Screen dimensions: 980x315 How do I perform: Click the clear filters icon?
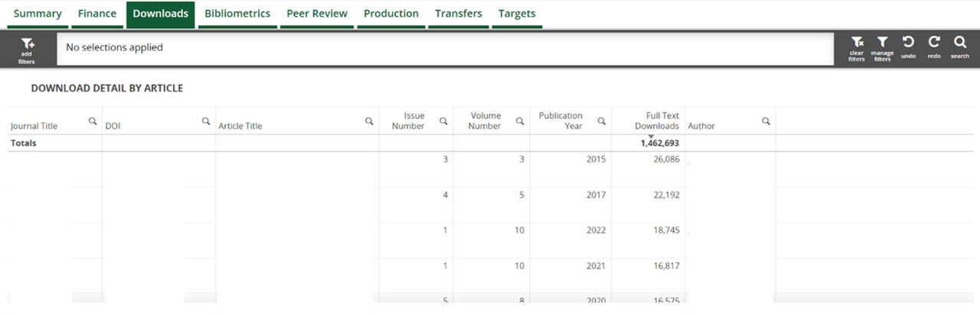tap(857, 49)
